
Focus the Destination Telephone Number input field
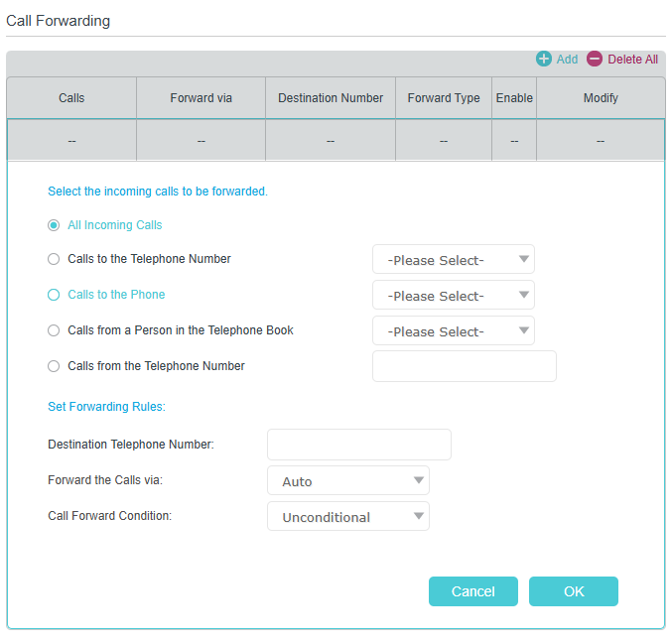click(x=359, y=445)
